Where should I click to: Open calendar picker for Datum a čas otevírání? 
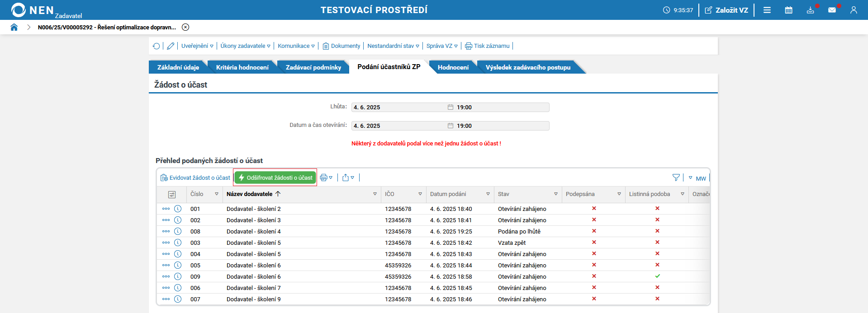click(x=451, y=126)
